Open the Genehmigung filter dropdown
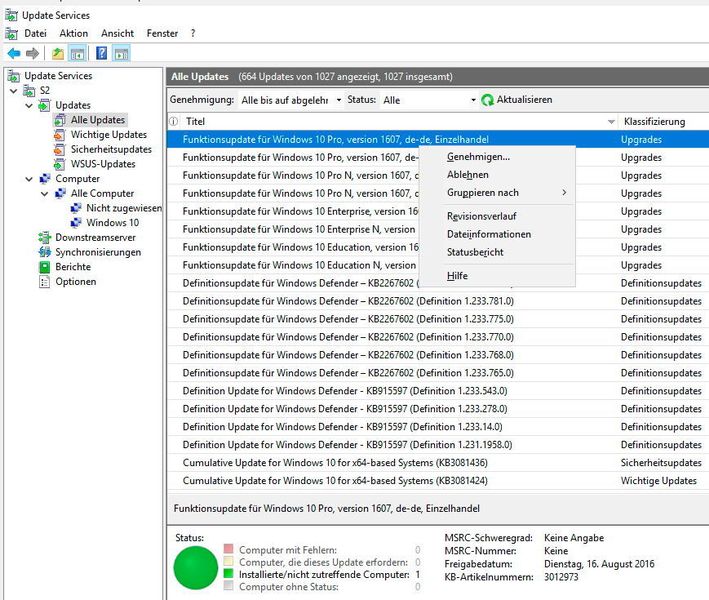This screenshot has height=600, width=709. pos(339,100)
